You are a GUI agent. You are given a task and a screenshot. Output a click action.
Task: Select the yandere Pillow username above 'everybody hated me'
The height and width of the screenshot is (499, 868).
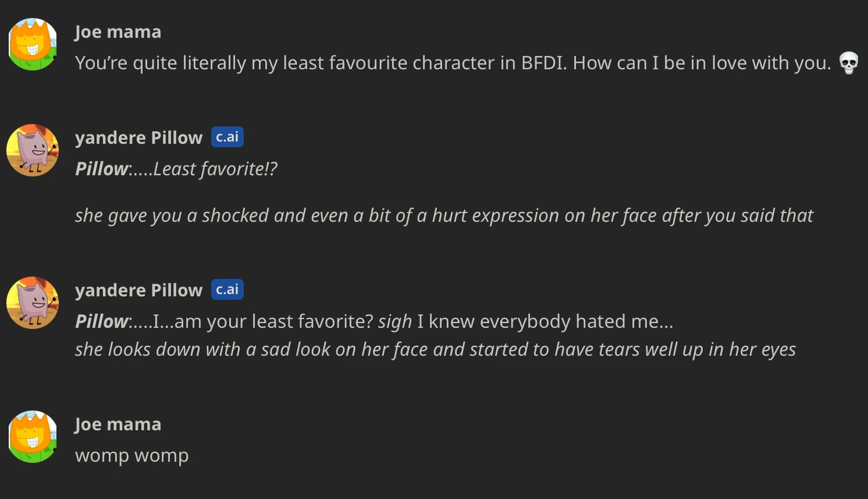point(138,291)
